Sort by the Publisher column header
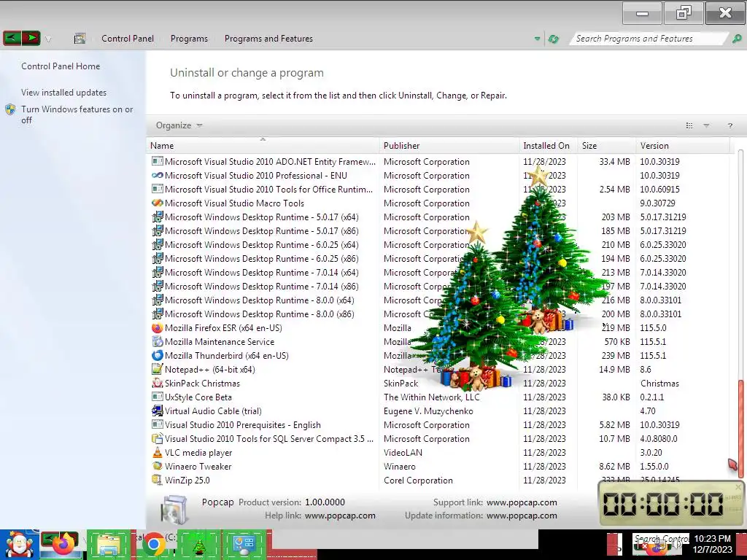This screenshot has height=560, width=747. click(x=449, y=146)
